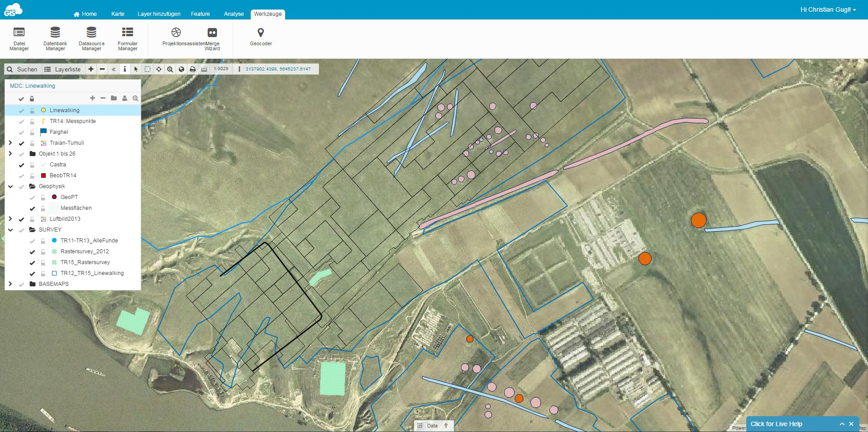Screen dimensions: 868x432
Task: Open the Click for Live Help chat
Action: [x=776, y=424]
